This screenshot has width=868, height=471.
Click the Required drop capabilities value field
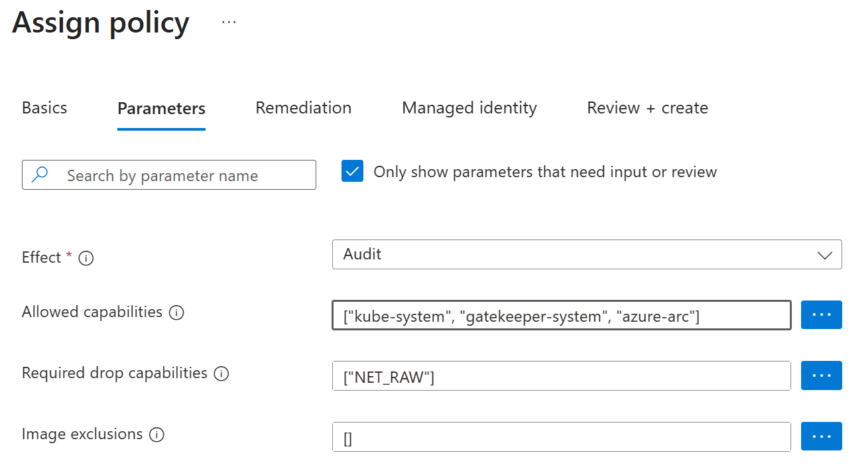561,375
